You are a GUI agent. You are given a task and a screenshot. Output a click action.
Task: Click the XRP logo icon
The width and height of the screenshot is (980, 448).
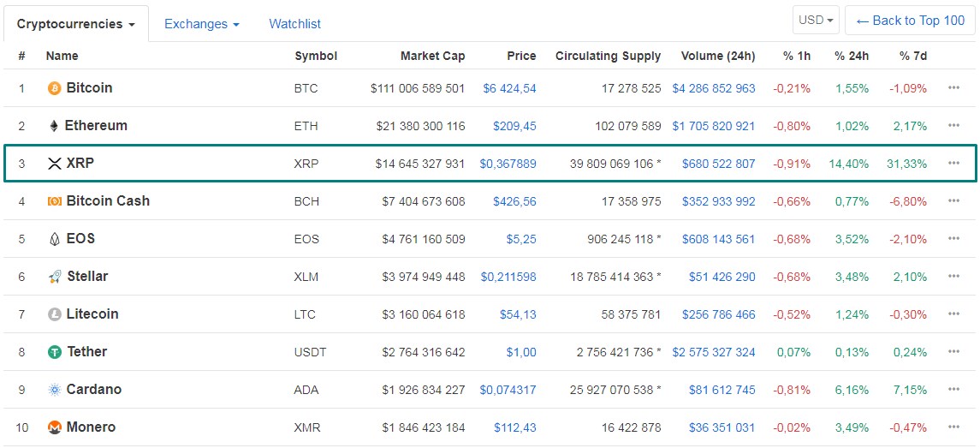click(55, 164)
